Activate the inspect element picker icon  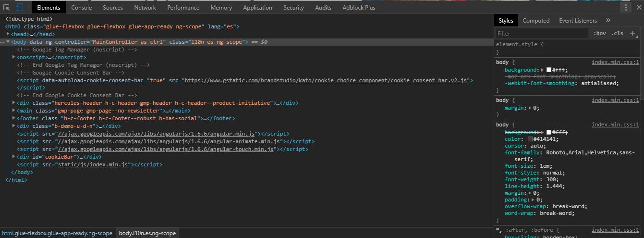click(x=7, y=8)
